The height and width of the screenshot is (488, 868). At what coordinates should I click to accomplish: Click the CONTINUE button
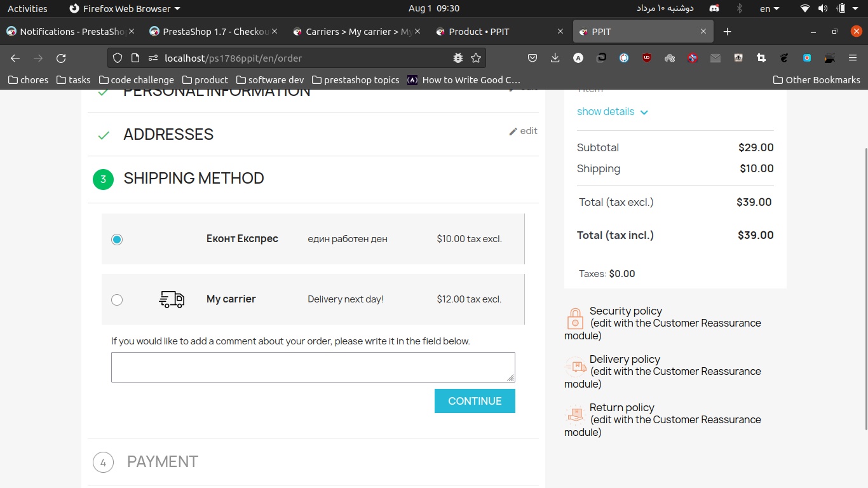click(x=475, y=401)
